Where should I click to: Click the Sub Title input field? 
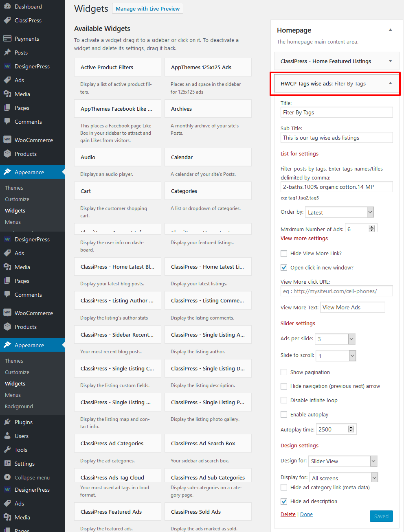tap(337, 138)
